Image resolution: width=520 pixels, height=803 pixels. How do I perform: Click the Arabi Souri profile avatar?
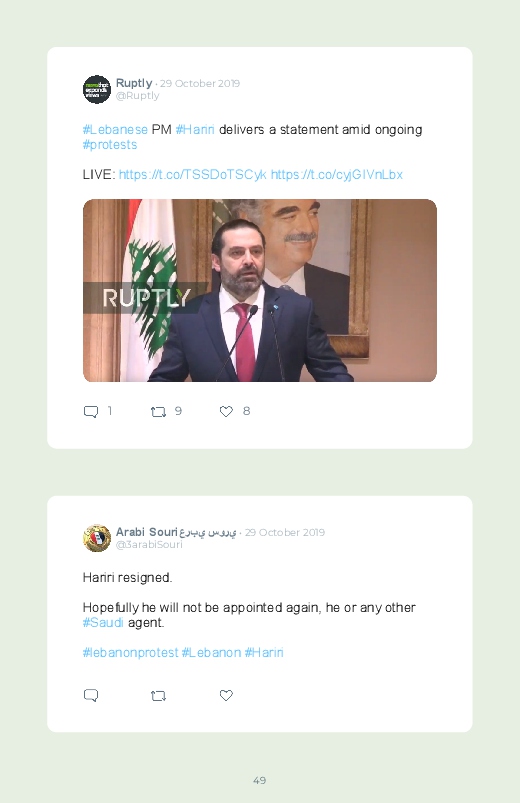97,538
